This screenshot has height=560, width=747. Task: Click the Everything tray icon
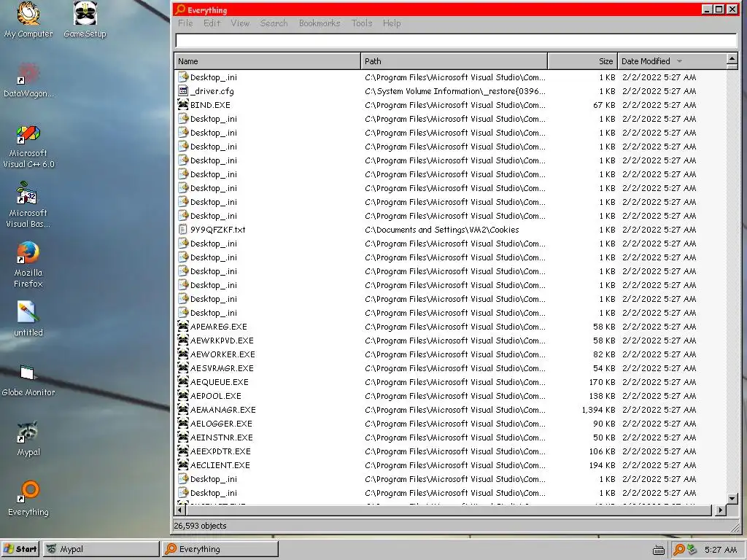point(679,550)
